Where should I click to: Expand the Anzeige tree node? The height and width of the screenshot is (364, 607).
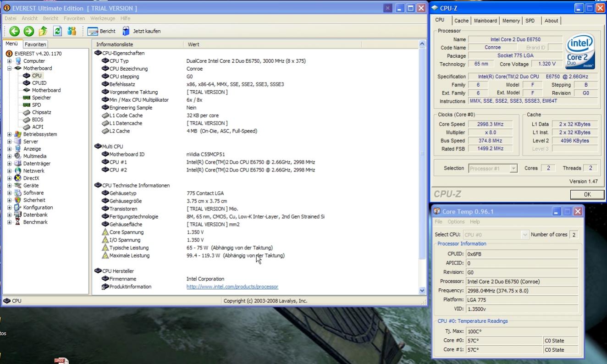pos(9,149)
